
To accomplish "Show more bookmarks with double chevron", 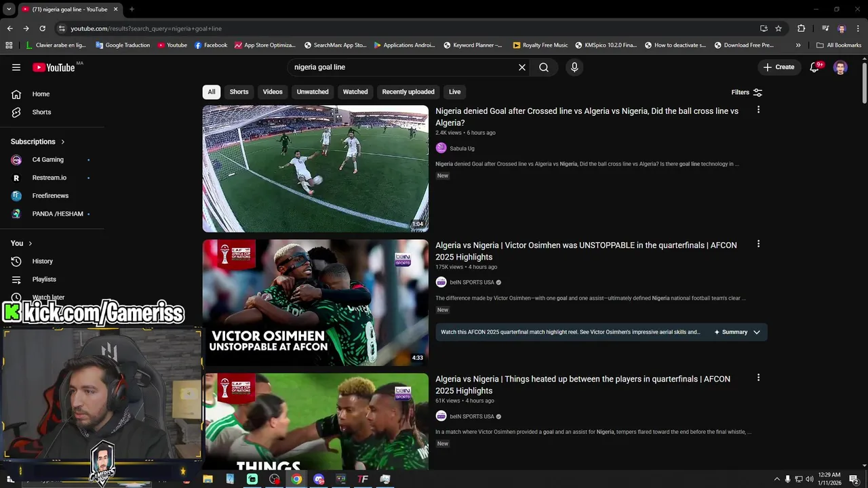I will (798, 45).
